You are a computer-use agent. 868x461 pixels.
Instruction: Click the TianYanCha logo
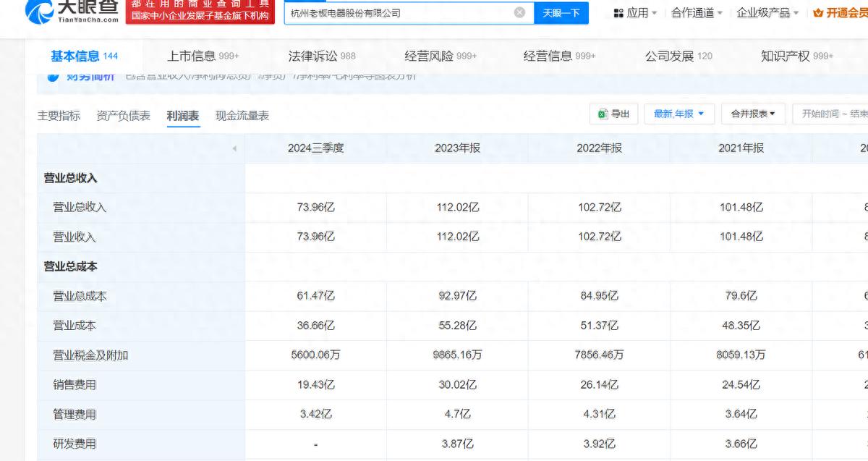(72, 12)
